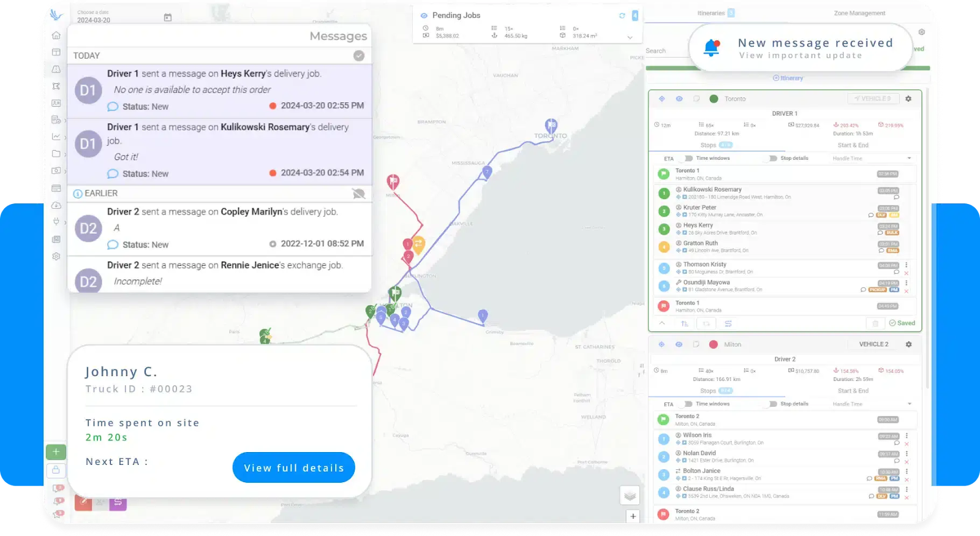This screenshot has height=536, width=980.
Task: Click the map layers icon
Action: coord(630,496)
